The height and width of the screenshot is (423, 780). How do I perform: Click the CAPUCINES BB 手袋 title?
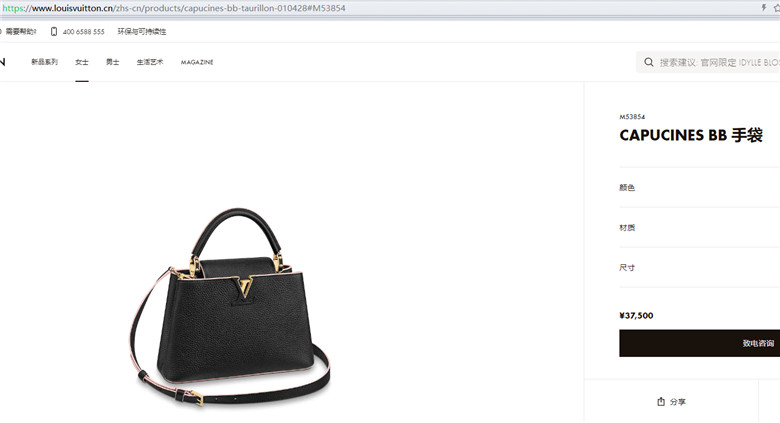[691, 135]
